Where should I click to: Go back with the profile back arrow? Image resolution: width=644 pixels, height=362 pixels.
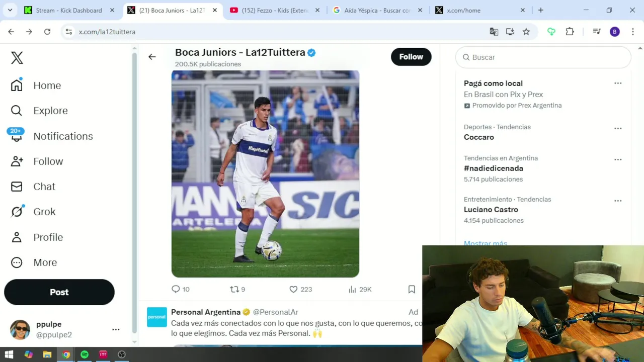tap(152, 57)
